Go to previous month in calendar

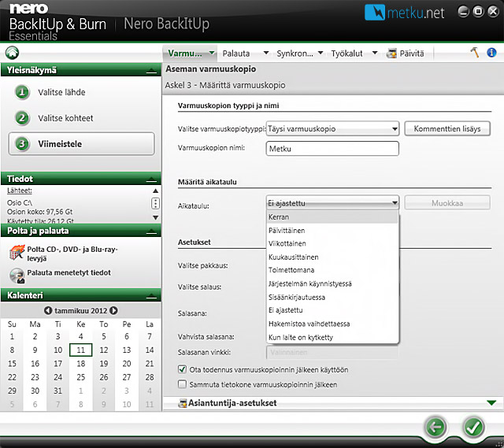(x=48, y=310)
